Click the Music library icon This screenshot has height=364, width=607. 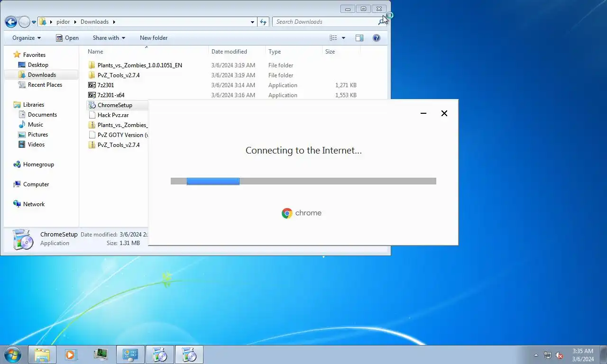tap(22, 125)
